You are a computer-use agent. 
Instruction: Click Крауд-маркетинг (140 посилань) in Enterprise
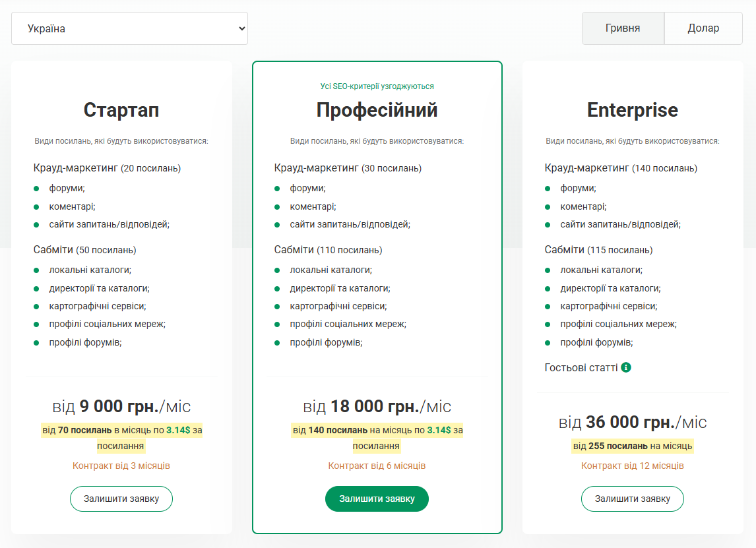click(621, 168)
